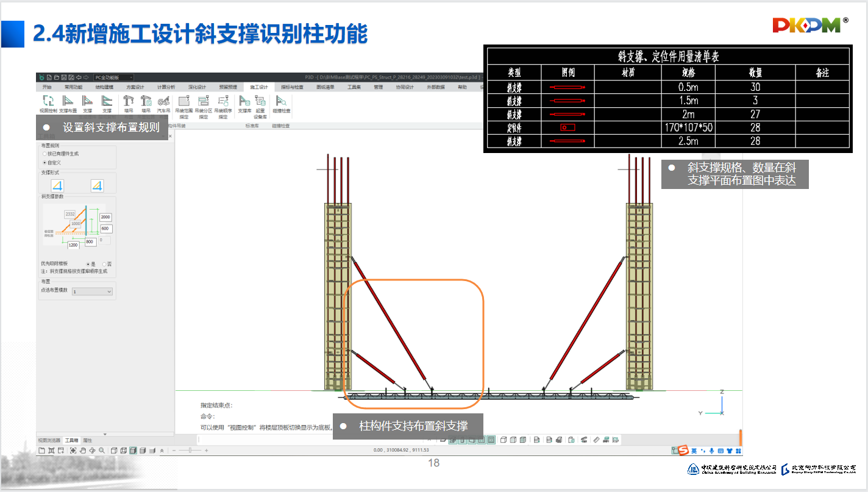Click the quick-access new file icon
The height and width of the screenshot is (492, 868).
49,77
